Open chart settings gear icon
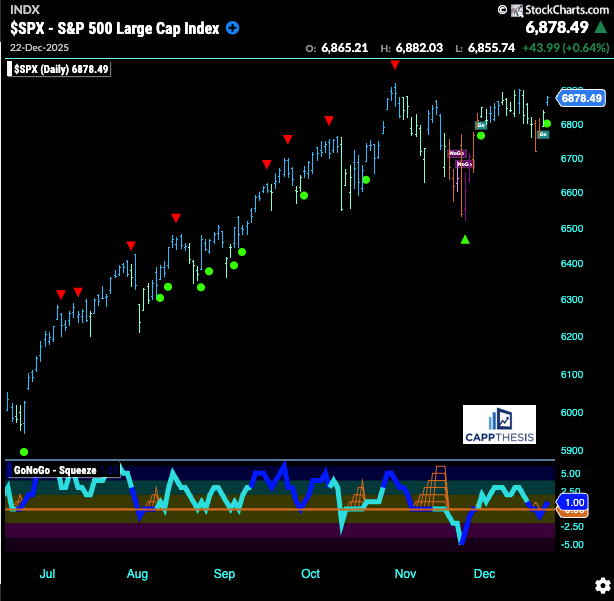The height and width of the screenshot is (601, 614). pos(603,586)
